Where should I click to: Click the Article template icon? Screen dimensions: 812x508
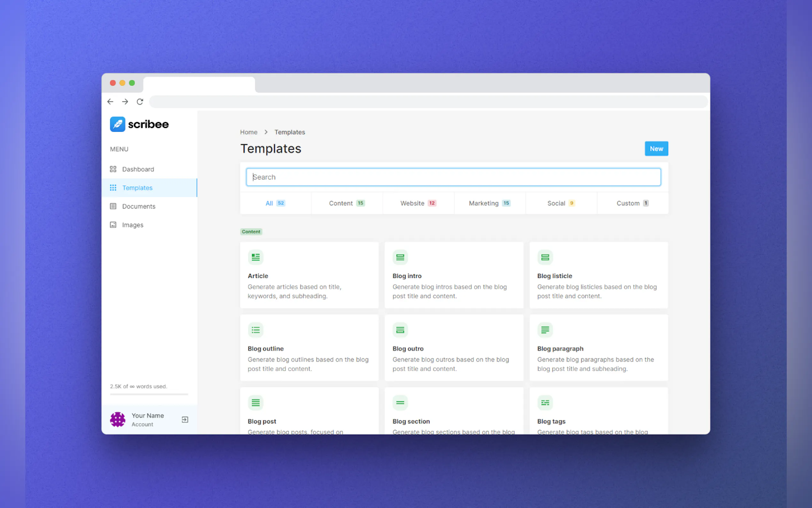(x=255, y=258)
